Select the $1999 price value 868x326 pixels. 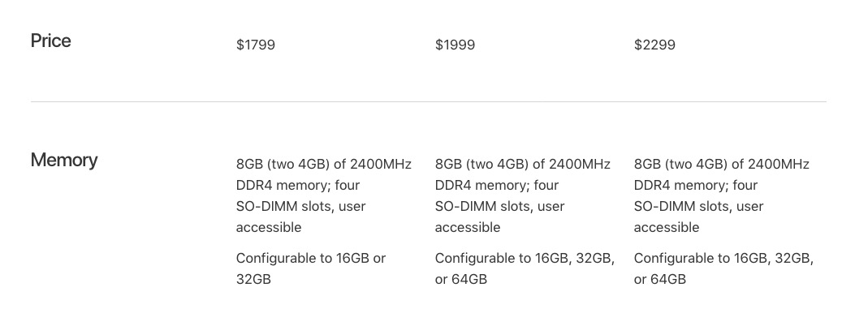point(455,45)
